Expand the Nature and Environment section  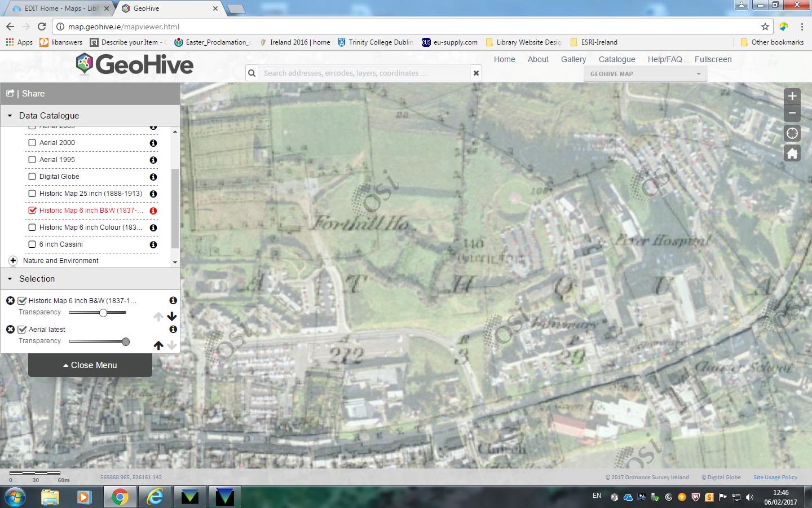click(12, 260)
